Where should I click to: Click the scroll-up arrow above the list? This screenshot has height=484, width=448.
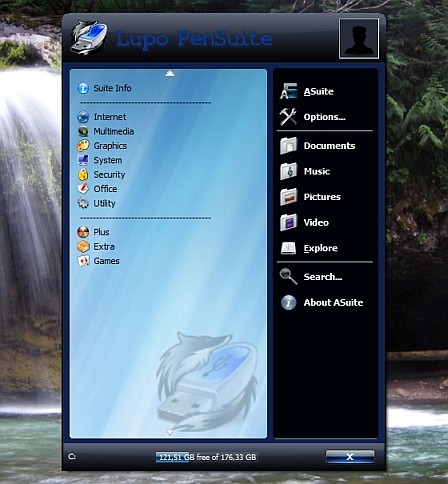170,73
